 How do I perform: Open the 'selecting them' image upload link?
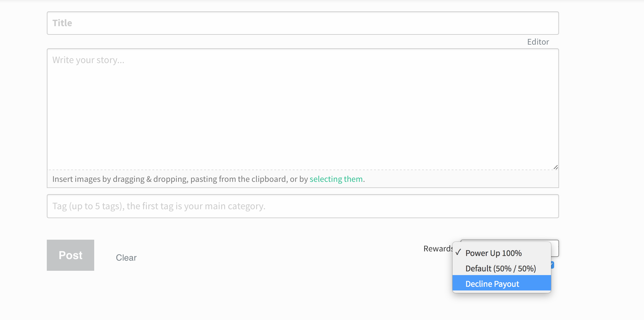click(x=336, y=179)
